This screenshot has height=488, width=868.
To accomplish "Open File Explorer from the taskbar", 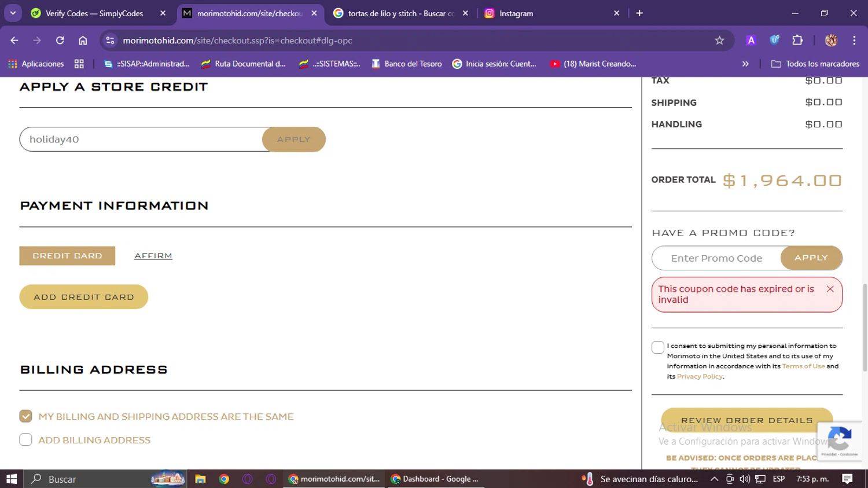I will click(x=200, y=479).
